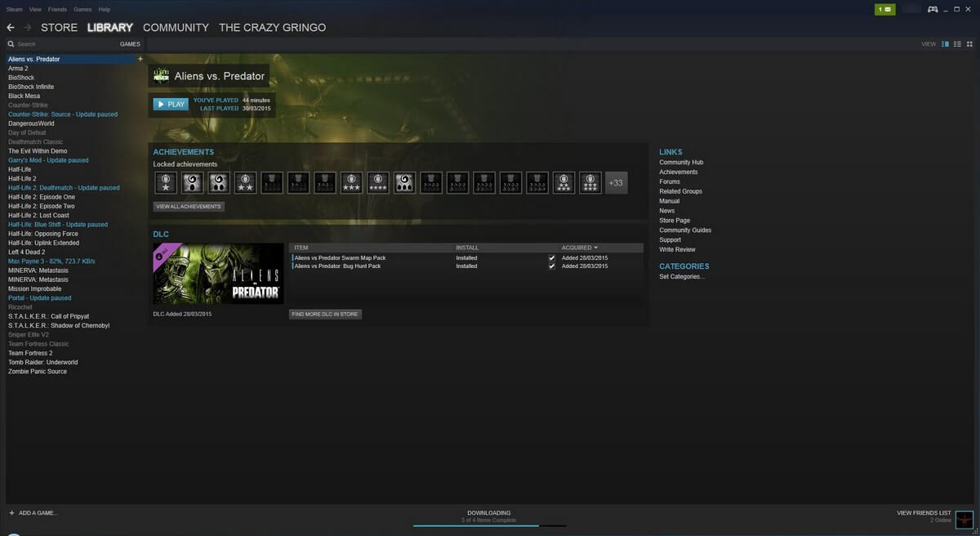Open the GAMES filter dropdown
The image size is (980, 536).
click(130, 44)
